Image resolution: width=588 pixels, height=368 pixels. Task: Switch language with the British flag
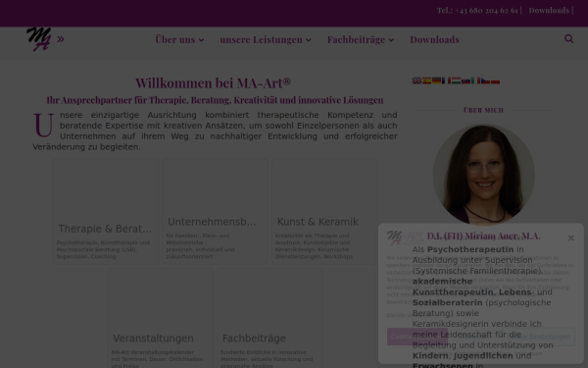click(416, 80)
